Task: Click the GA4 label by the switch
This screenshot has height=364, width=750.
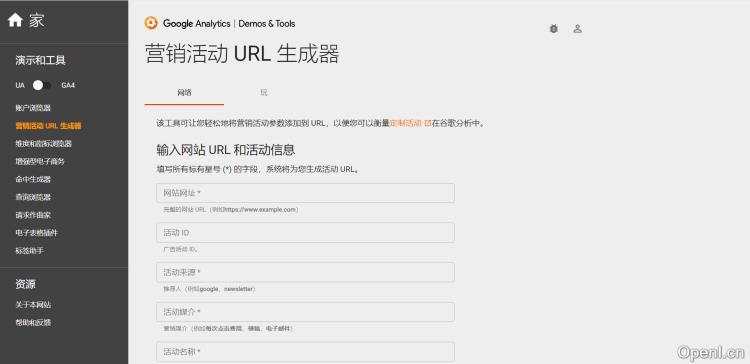Action: (x=68, y=86)
